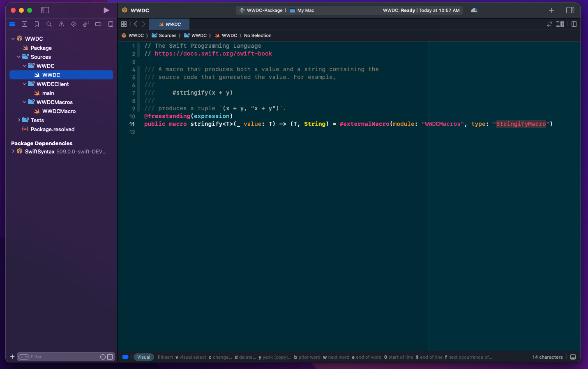Screen dimensions: 588x369
Task: Select the Tests folder row
Action: pyautogui.click(x=61, y=120)
